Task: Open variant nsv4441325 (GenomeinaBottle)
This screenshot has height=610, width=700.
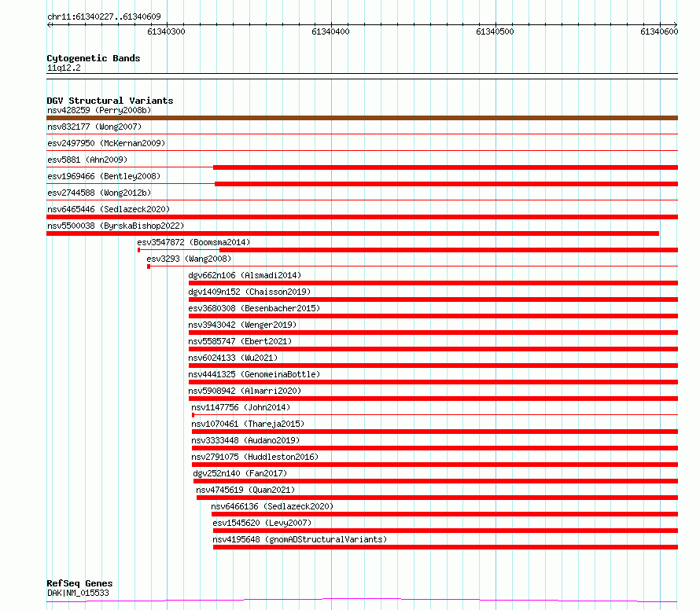Action: click(254, 374)
